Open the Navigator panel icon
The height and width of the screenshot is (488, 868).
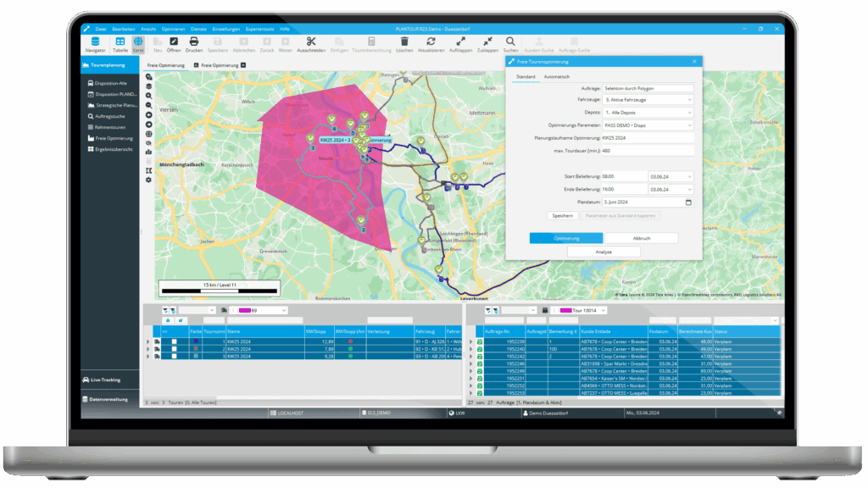tap(95, 42)
